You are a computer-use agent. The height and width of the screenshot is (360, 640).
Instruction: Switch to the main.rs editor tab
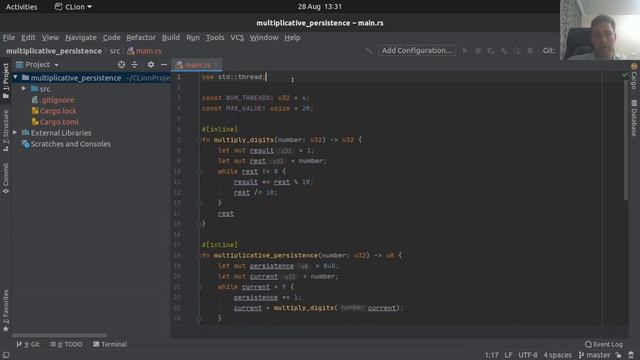[197, 65]
